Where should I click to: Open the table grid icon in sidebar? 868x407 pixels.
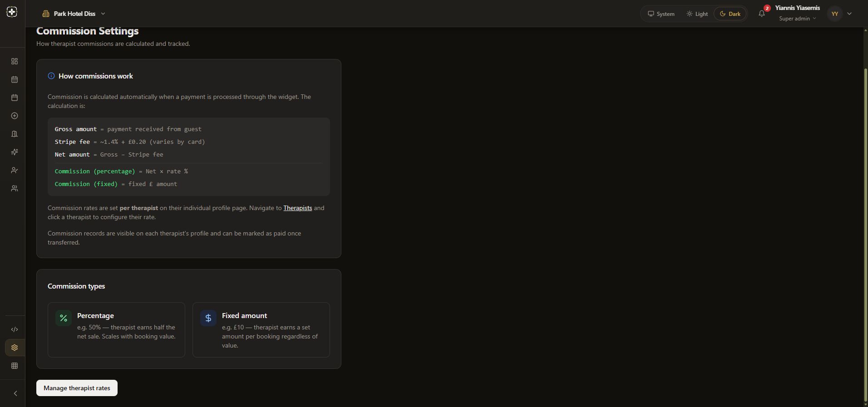15,366
